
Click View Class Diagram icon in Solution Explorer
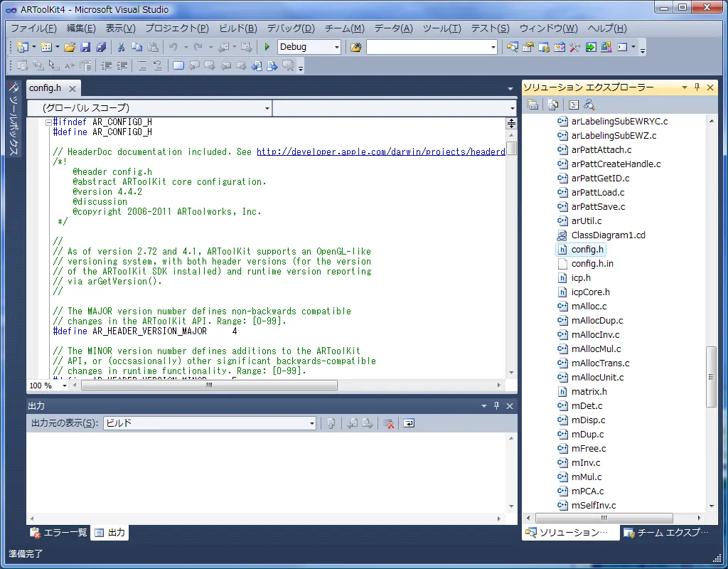(x=589, y=105)
